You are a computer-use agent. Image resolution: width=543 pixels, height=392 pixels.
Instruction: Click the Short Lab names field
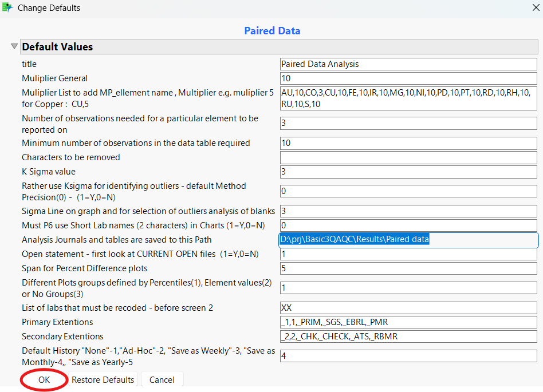click(x=408, y=225)
